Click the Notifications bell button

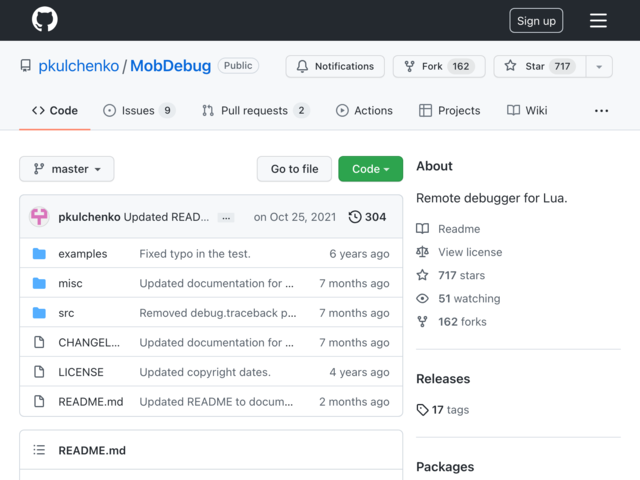[x=335, y=66]
